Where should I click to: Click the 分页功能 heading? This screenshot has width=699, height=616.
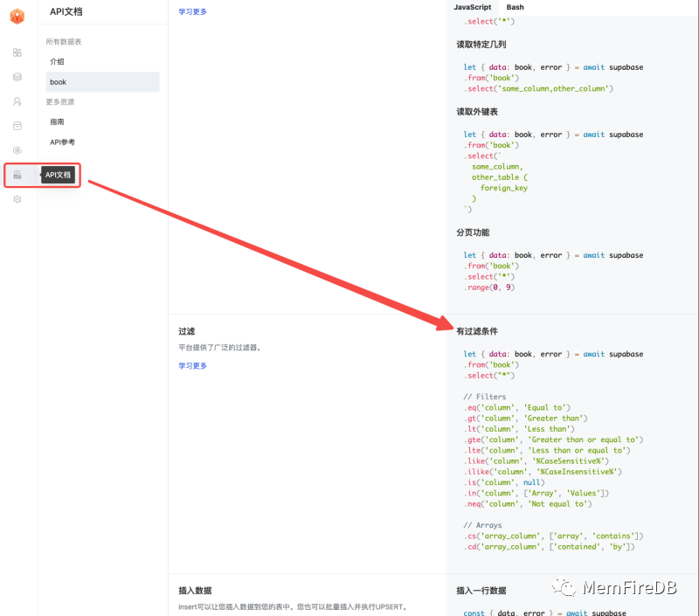coord(473,232)
